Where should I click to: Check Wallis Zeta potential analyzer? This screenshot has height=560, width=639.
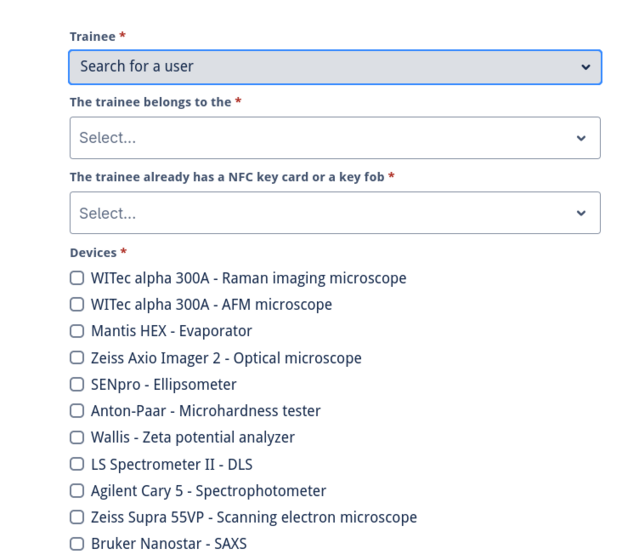[x=77, y=437]
